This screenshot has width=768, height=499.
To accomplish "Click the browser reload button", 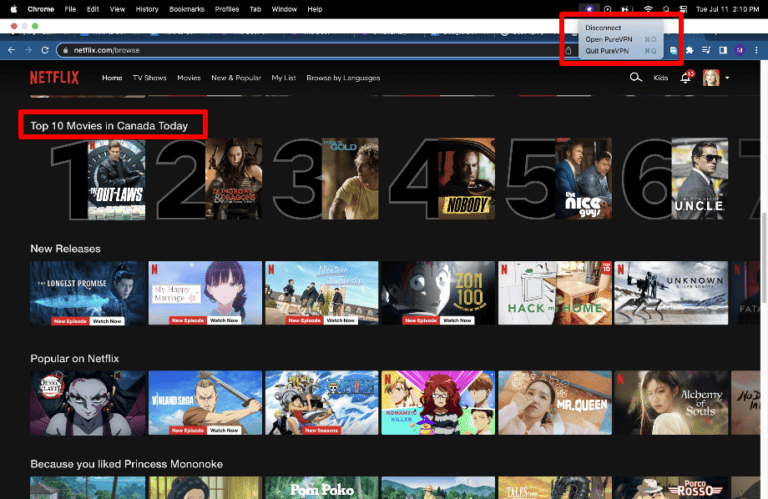I will (45, 50).
